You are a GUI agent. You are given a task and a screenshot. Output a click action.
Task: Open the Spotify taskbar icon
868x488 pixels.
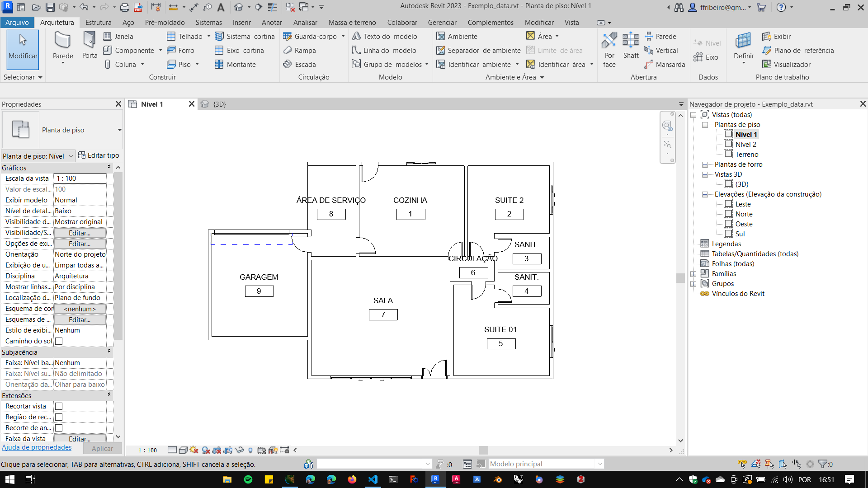(x=248, y=479)
